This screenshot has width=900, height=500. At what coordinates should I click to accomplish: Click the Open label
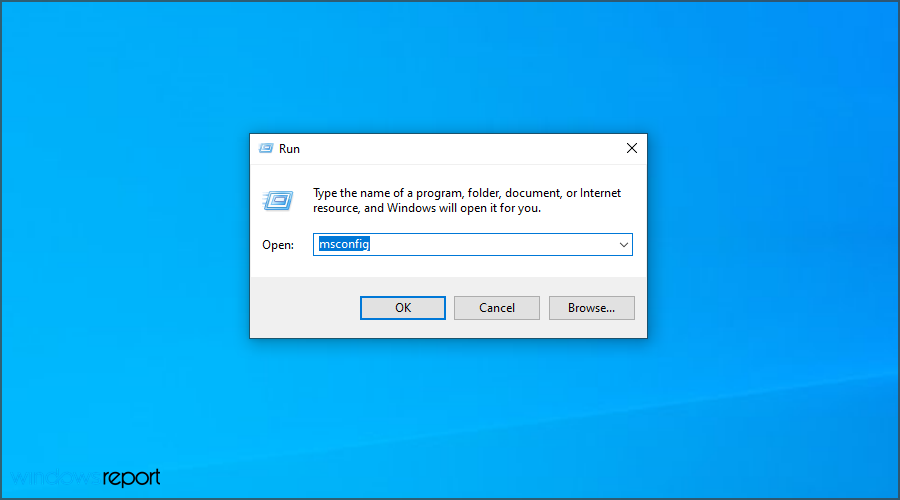pyautogui.click(x=278, y=245)
